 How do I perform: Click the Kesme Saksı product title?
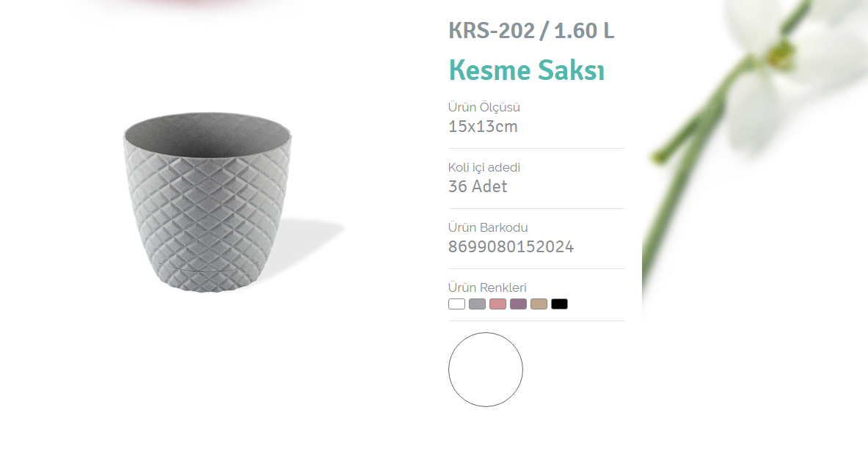click(526, 70)
